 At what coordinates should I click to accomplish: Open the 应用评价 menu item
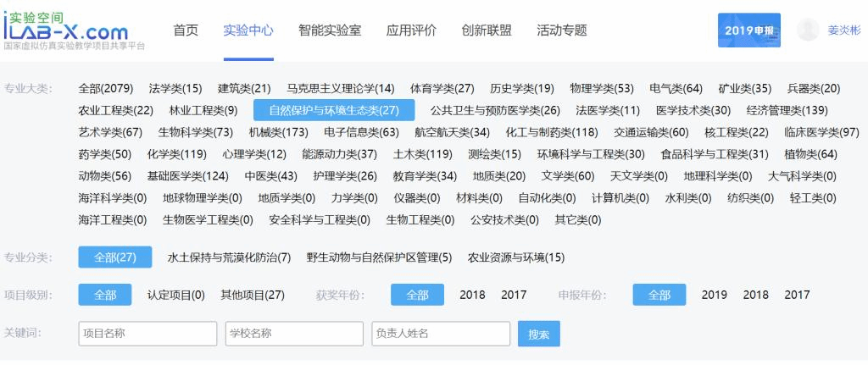point(411,30)
